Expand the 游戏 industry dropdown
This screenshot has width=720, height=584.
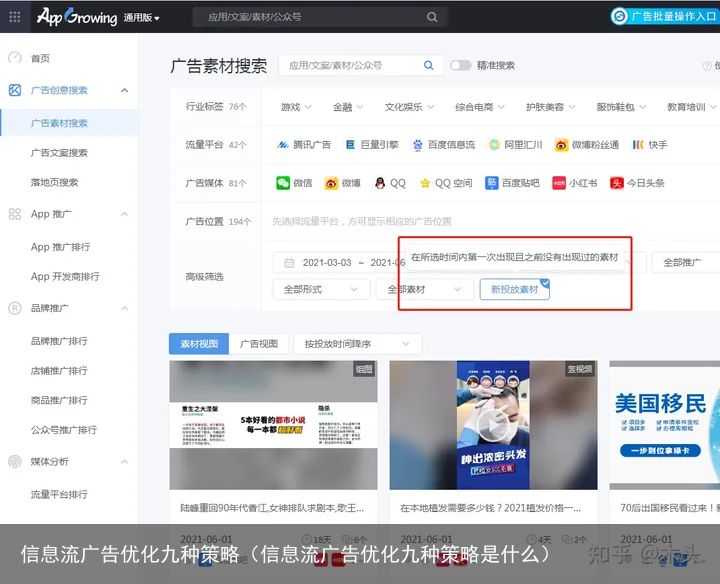[296, 107]
